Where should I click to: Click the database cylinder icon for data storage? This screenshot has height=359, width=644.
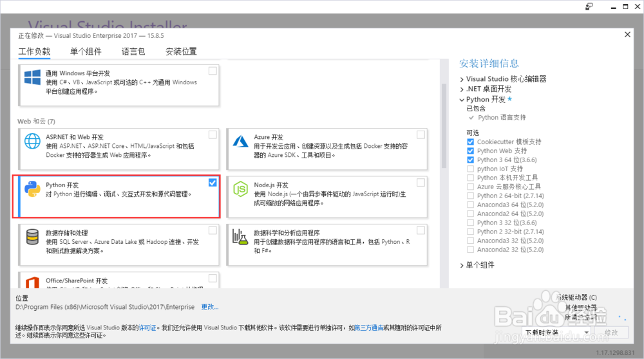(x=32, y=237)
